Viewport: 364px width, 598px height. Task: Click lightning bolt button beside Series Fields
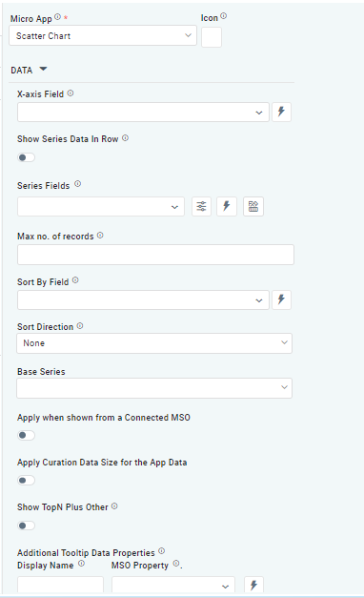227,207
